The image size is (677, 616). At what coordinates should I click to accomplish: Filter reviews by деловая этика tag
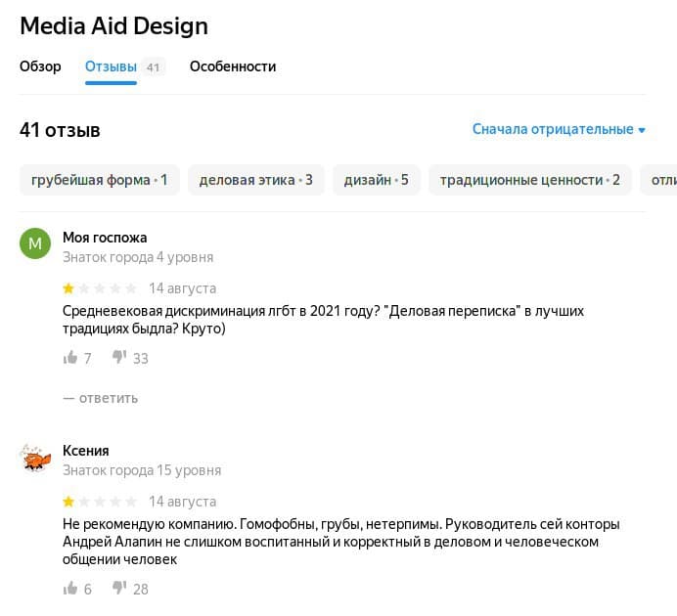[256, 180]
